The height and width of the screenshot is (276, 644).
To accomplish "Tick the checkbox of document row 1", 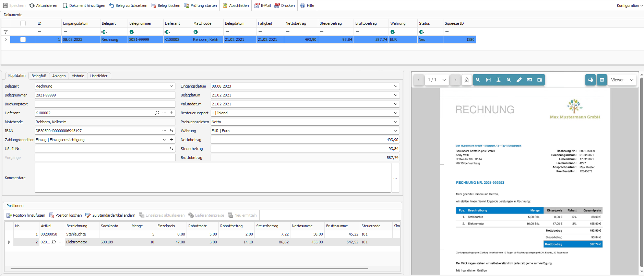I will (23, 39).
